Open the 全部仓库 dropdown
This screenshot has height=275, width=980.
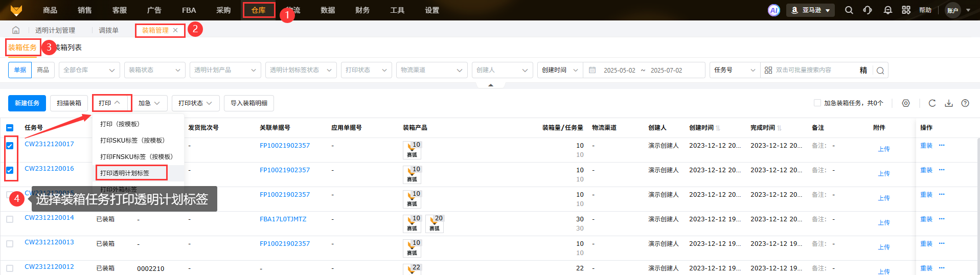[x=89, y=70]
